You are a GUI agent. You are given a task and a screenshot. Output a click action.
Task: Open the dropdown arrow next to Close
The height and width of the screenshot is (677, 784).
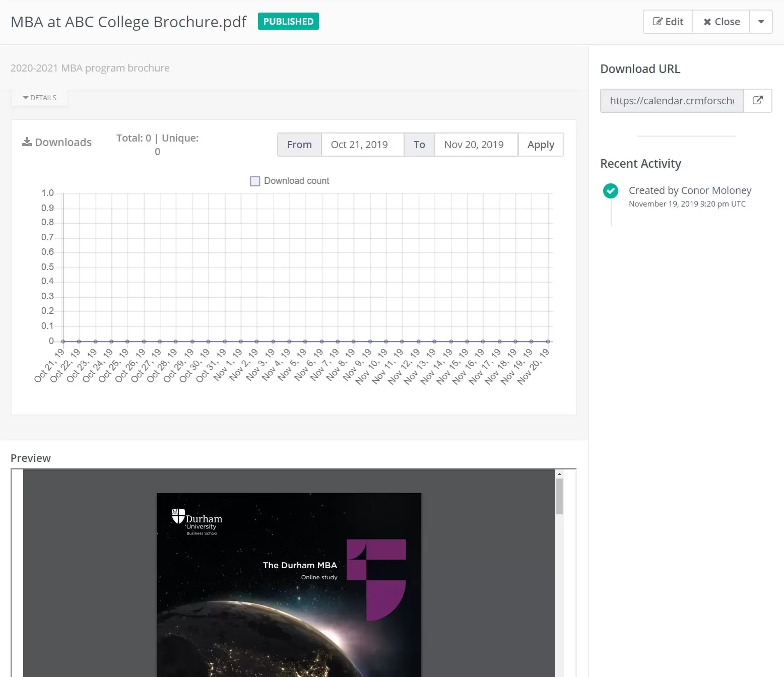click(761, 22)
